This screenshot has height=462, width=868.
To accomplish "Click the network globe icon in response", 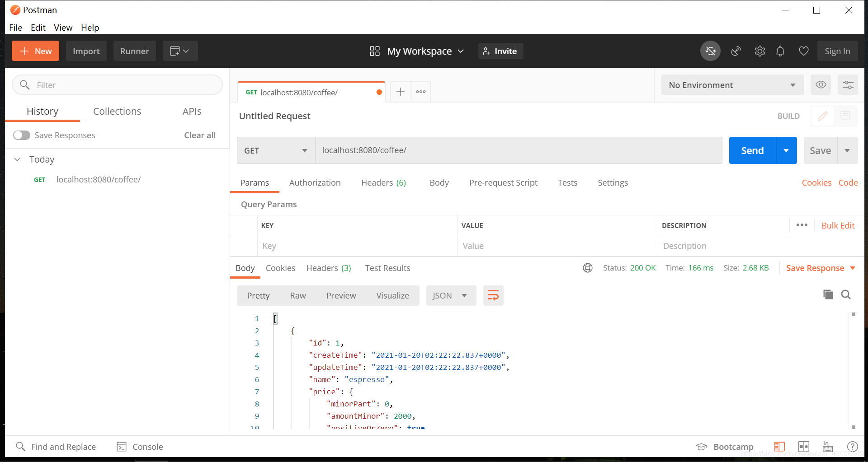I will (588, 268).
